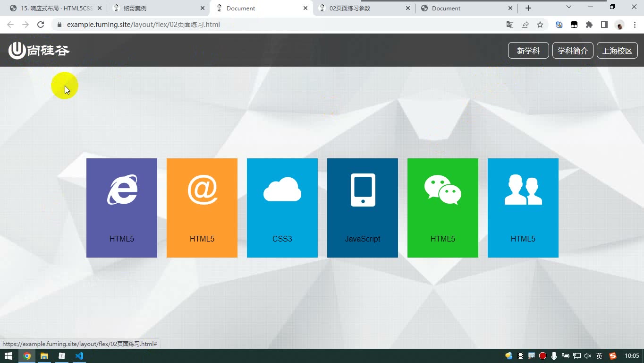Open the browser extensions puzzle icon

click(x=589, y=25)
